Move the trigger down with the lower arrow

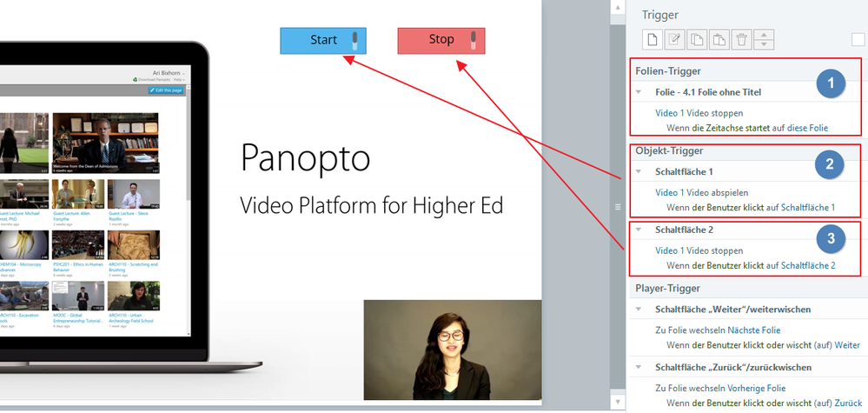(764, 45)
